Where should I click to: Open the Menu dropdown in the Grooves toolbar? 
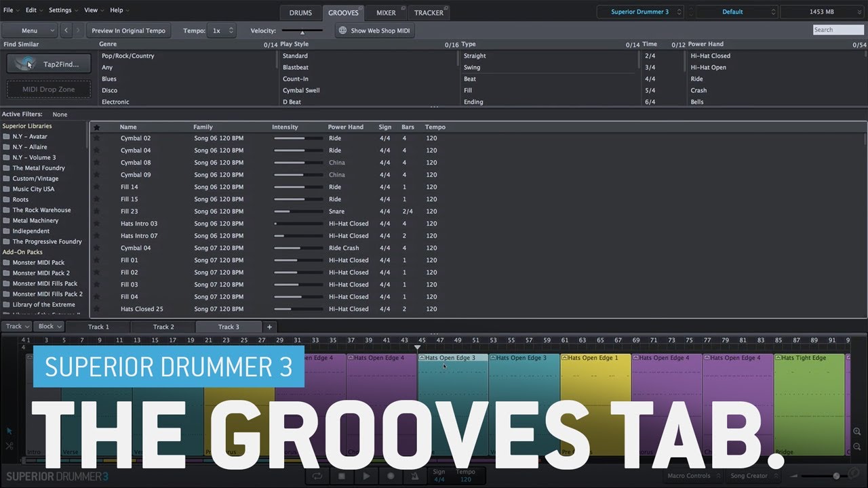tap(29, 30)
